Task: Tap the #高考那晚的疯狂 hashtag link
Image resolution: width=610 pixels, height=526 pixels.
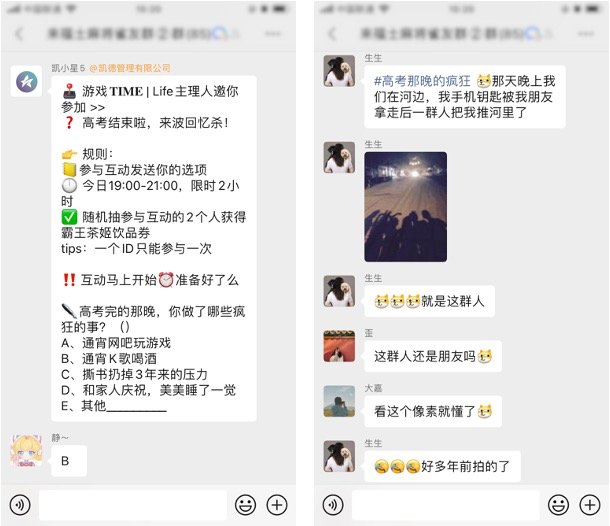Action: click(422, 81)
